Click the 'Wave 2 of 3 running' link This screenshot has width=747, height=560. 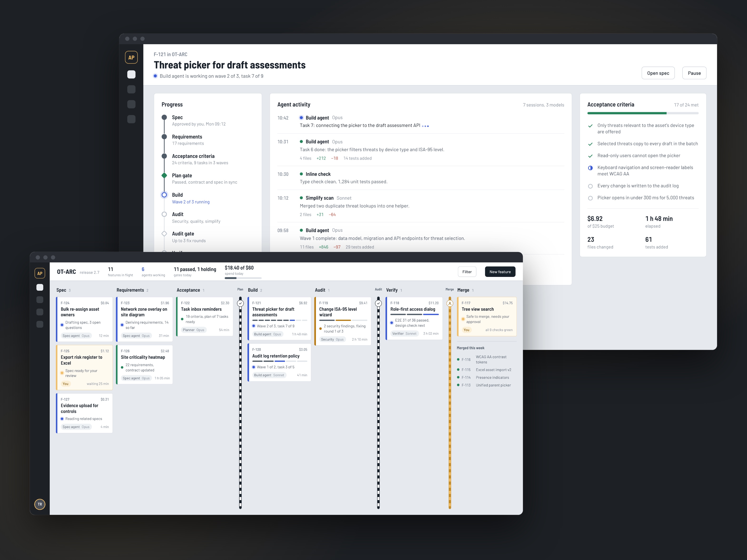191,202
